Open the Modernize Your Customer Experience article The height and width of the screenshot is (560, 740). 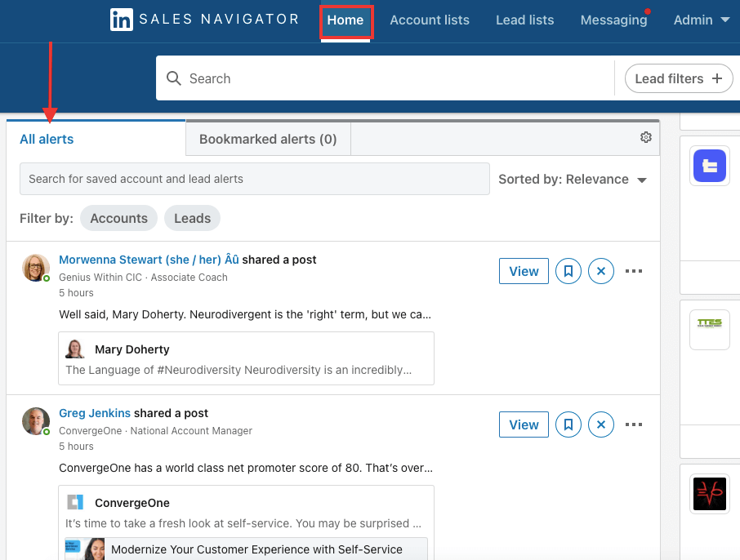tap(246, 549)
